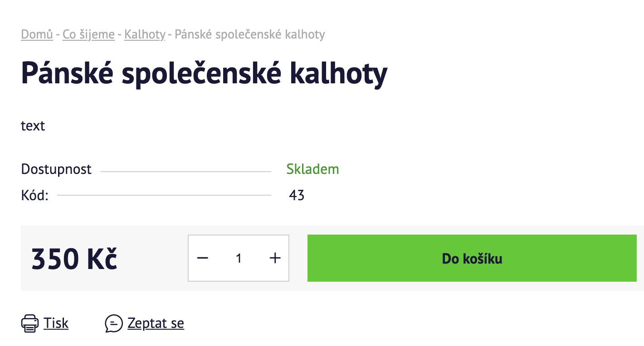
Task: Click the Pánské společenské kalhoty main heading
Action: (205, 73)
